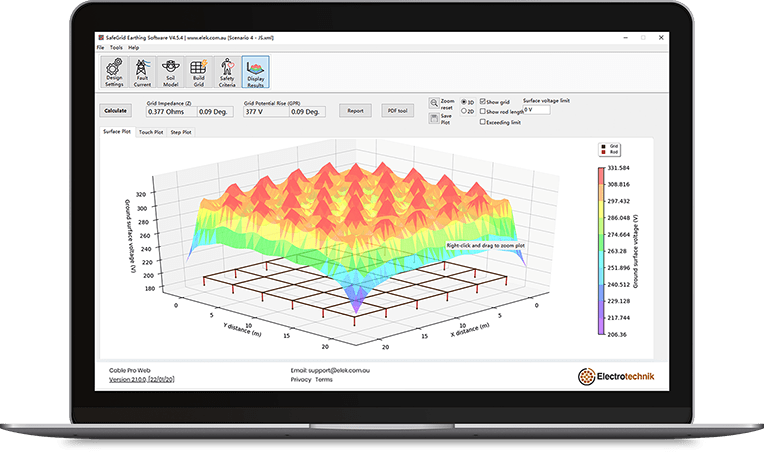Click the Save Plot disk icon
This screenshot has height=452, width=764.
pyautogui.click(x=434, y=118)
